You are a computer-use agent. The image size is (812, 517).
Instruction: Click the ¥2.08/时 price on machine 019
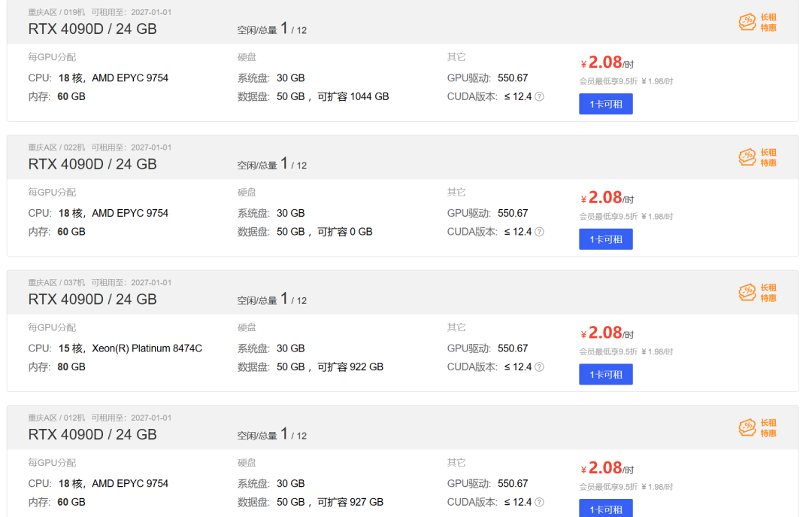[x=607, y=63]
